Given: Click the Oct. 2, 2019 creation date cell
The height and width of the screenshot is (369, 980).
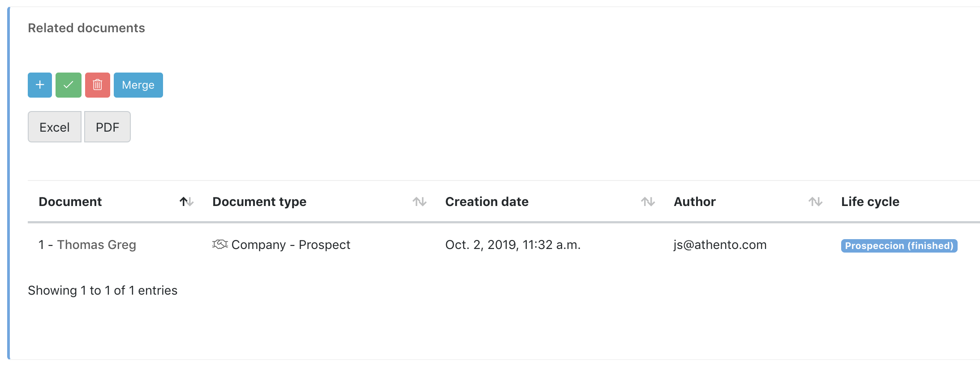Looking at the screenshot, I should tap(513, 245).
